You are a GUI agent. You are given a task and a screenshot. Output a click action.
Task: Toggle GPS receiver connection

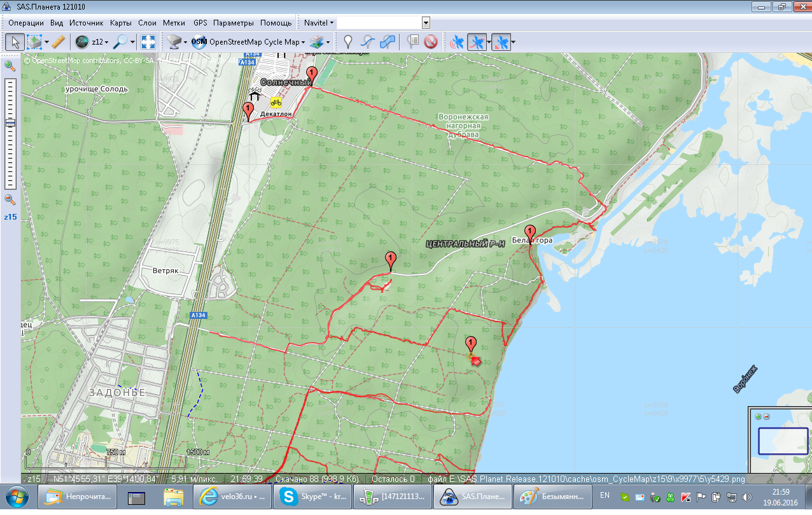coord(456,42)
